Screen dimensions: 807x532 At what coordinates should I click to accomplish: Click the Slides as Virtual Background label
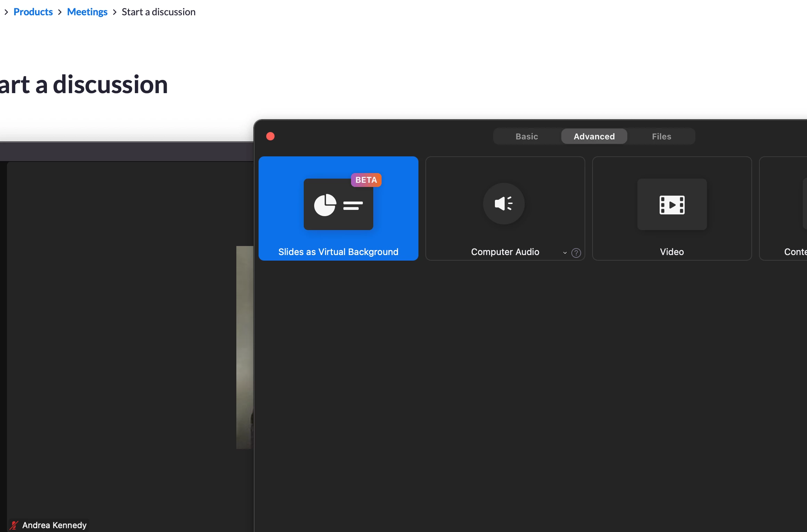point(338,252)
